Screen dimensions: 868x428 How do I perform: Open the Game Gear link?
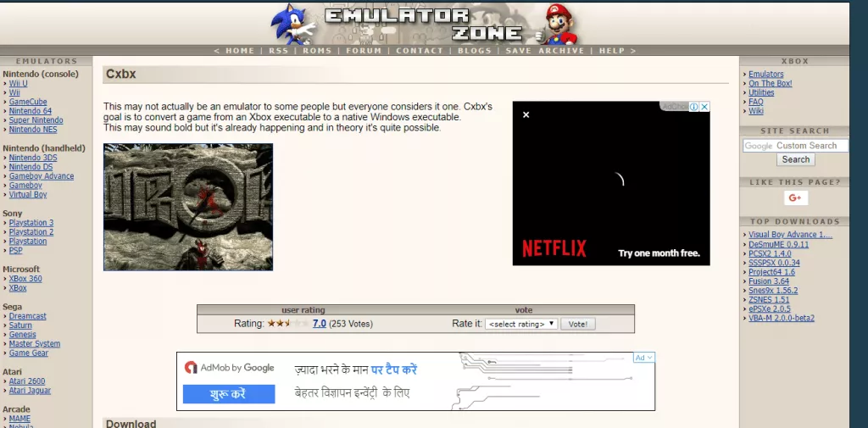pos(28,353)
